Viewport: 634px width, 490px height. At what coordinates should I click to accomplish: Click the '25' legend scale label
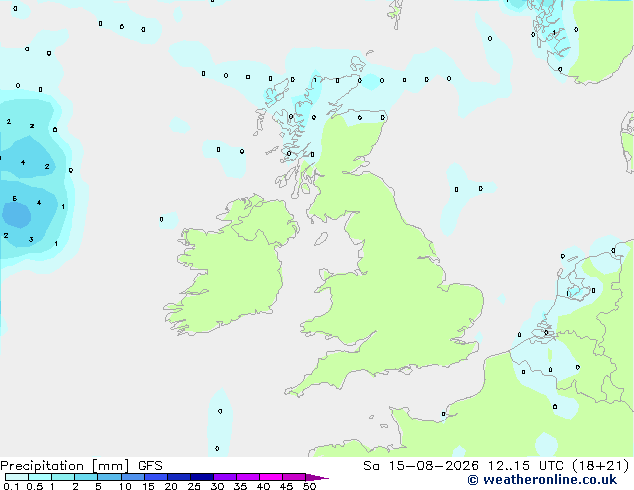(194, 486)
